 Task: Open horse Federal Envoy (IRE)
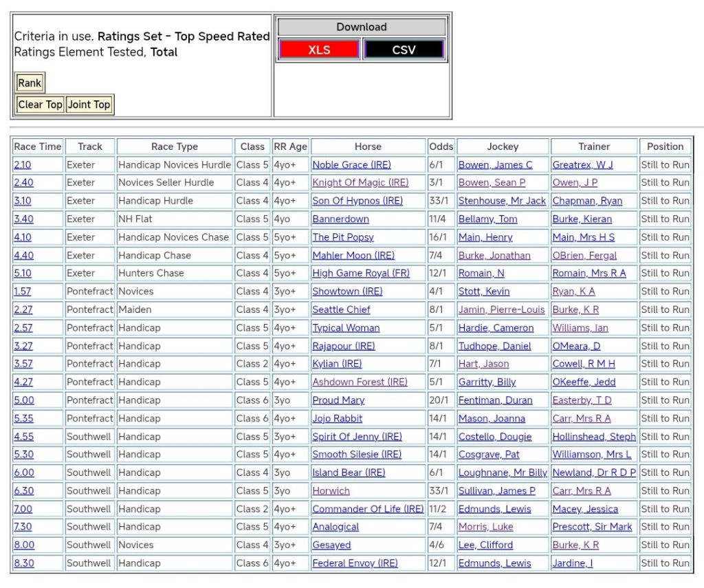pyautogui.click(x=355, y=563)
